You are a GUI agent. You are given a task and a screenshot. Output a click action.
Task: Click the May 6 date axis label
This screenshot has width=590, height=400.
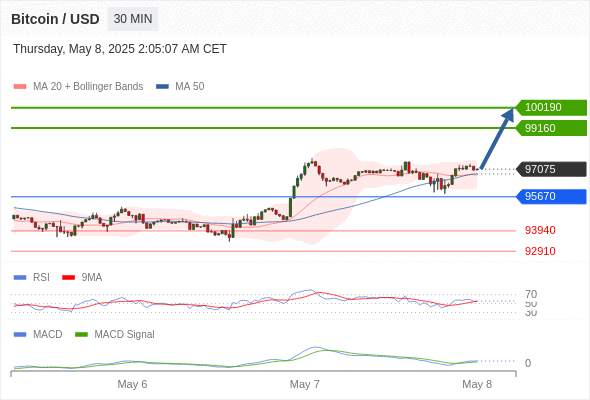pos(132,385)
